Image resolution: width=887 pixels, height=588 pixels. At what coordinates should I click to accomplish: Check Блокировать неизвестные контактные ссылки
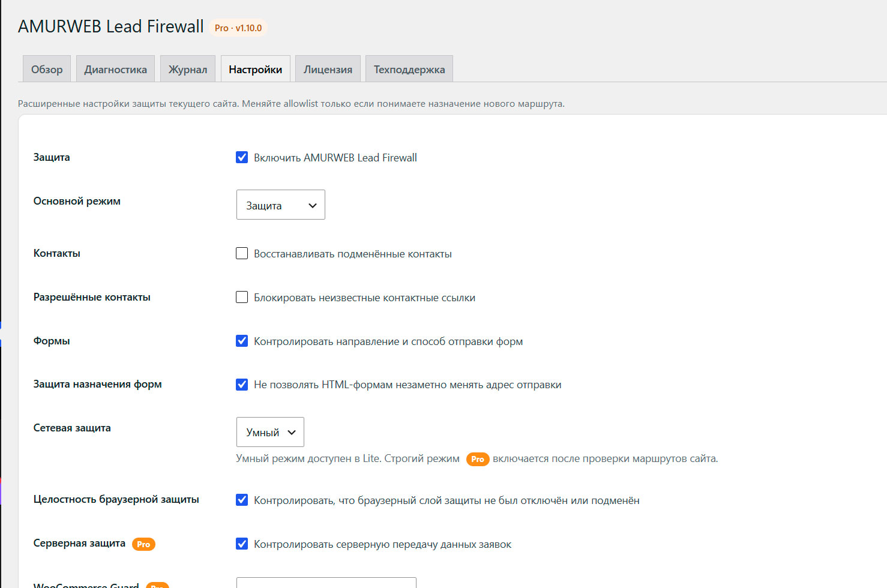click(242, 297)
